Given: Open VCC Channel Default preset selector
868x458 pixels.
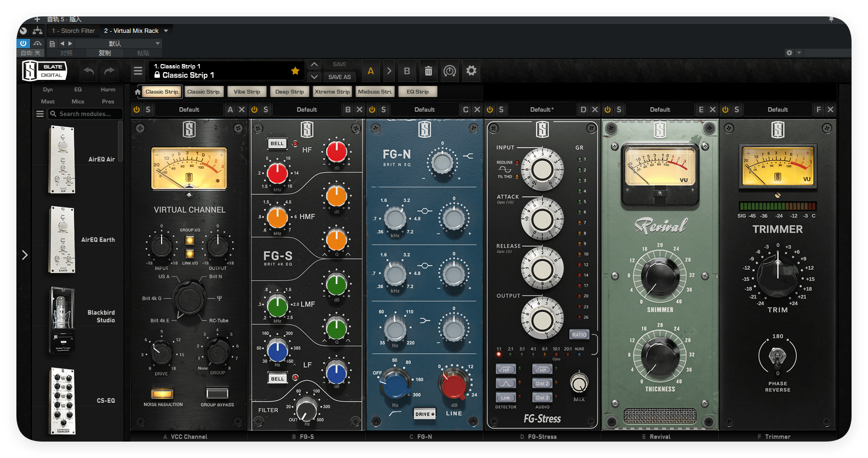Looking at the screenshot, I should [x=189, y=109].
